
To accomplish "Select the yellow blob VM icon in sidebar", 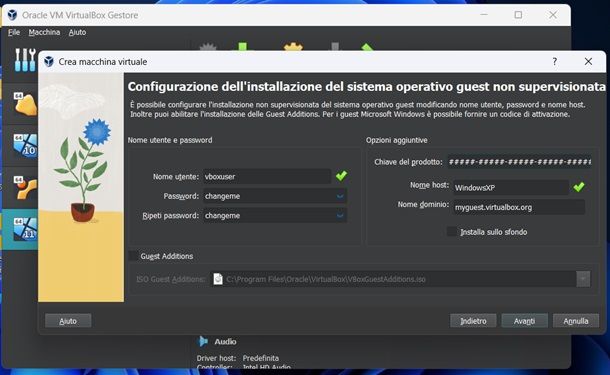I will (x=26, y=104).
